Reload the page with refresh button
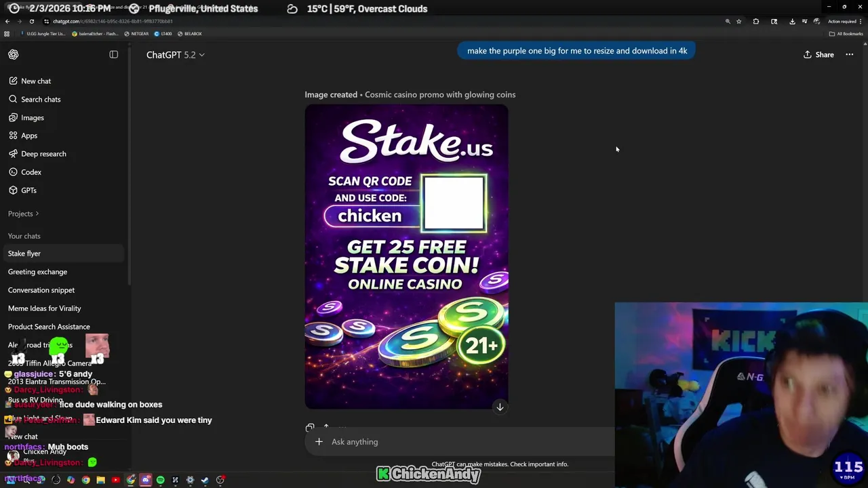The image size is (868, 488). (x=32, y=21)
